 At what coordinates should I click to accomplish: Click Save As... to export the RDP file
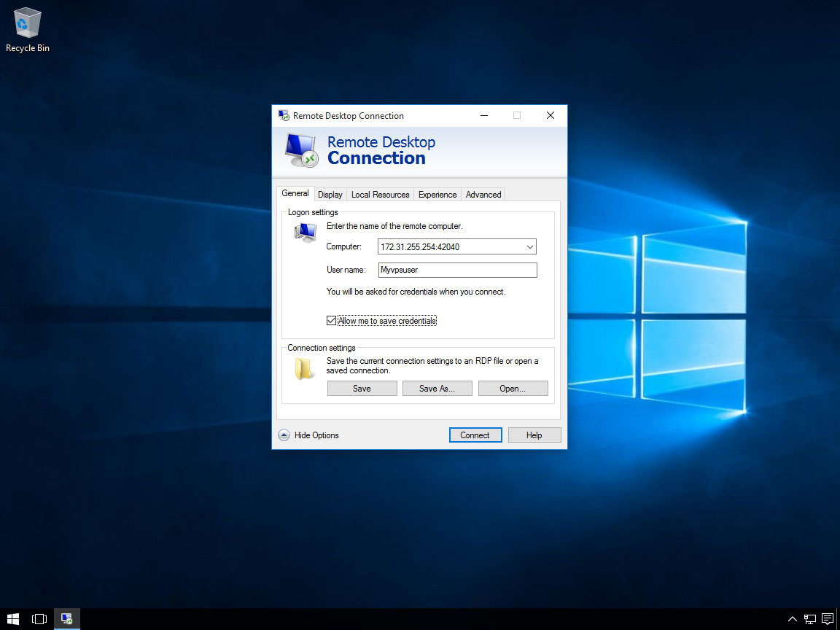pos(437,389)
